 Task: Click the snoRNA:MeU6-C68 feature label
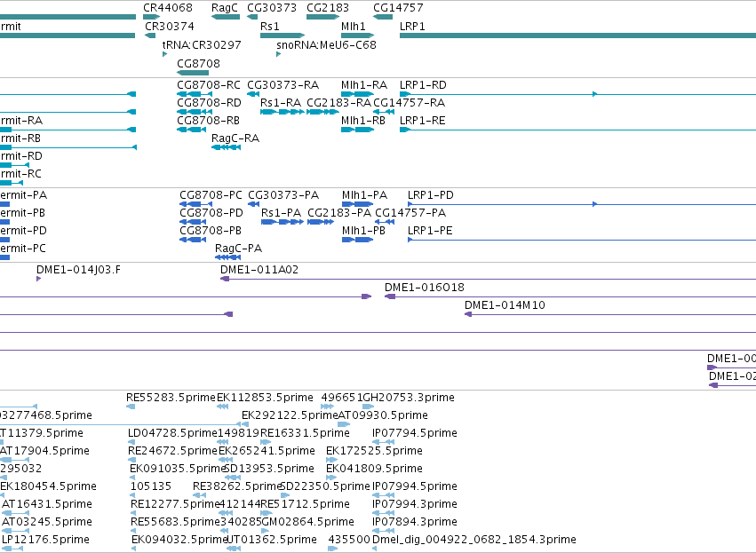[x=326, y=44]
